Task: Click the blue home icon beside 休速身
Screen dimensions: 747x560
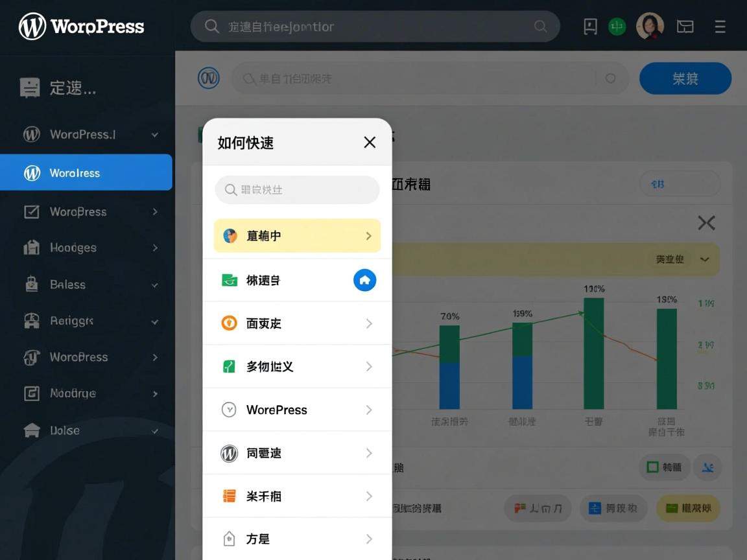Action: 364,280
